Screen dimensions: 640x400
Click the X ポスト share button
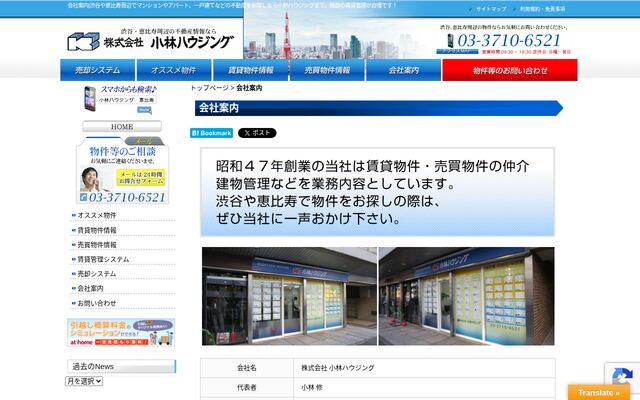click(x=257, y=133)
